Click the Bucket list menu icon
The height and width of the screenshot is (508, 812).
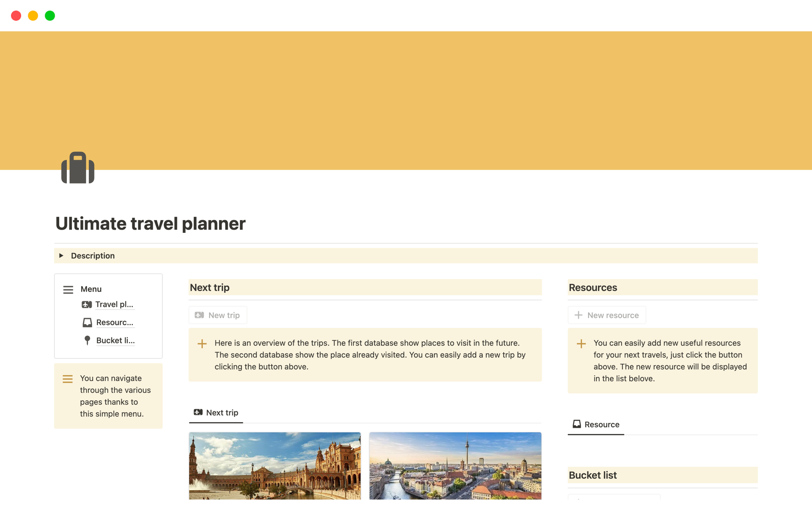pyautogui.click(x=88, y=340)
